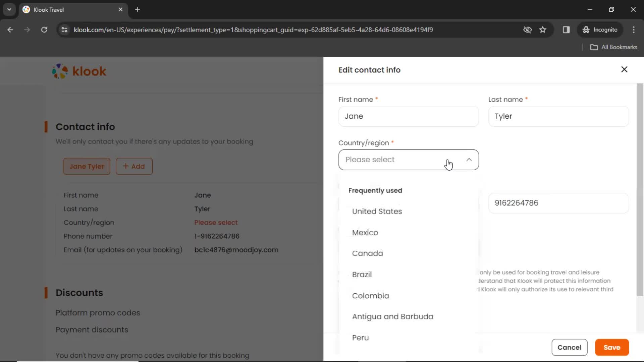Viewport: 644px width, 362px height.
Task: Restore down the browser window
Action: click(611, 10)
